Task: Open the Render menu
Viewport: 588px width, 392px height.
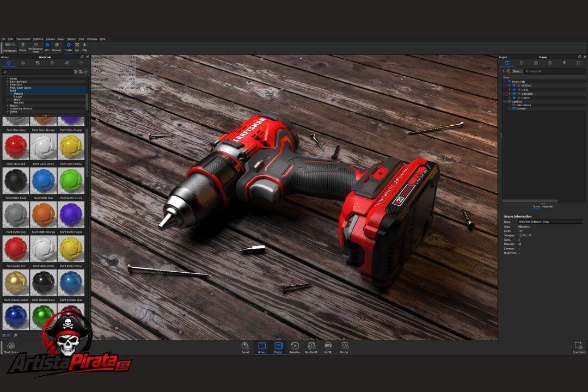Action: coord(71,39)
